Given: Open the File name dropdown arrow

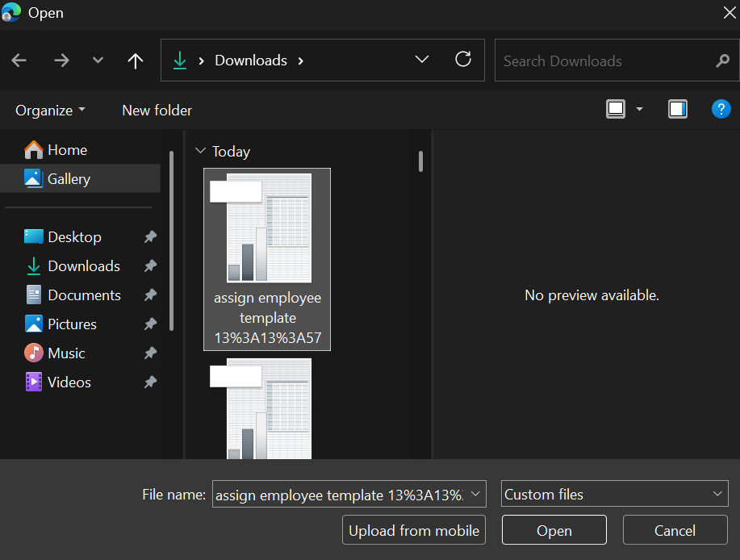Looking at the screenshot, I should click(x=476, y=494).
